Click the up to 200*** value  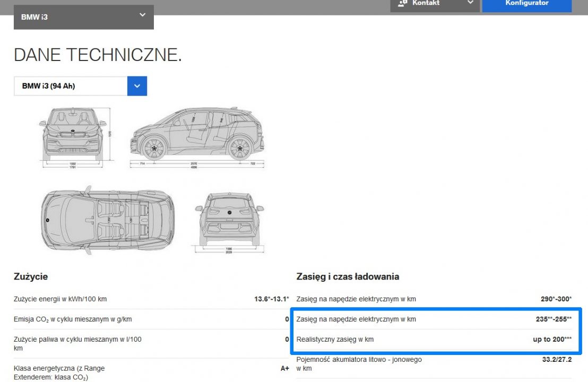(x=552, y=339)
